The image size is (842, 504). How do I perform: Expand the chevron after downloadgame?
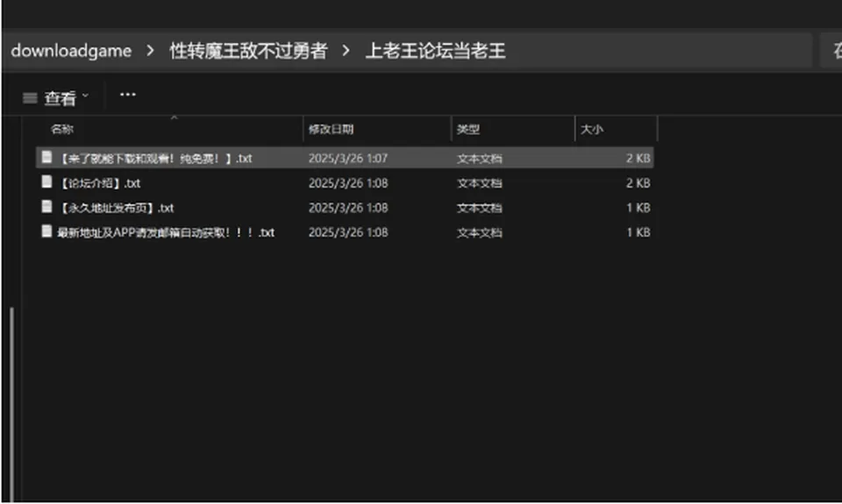point(150,51)
